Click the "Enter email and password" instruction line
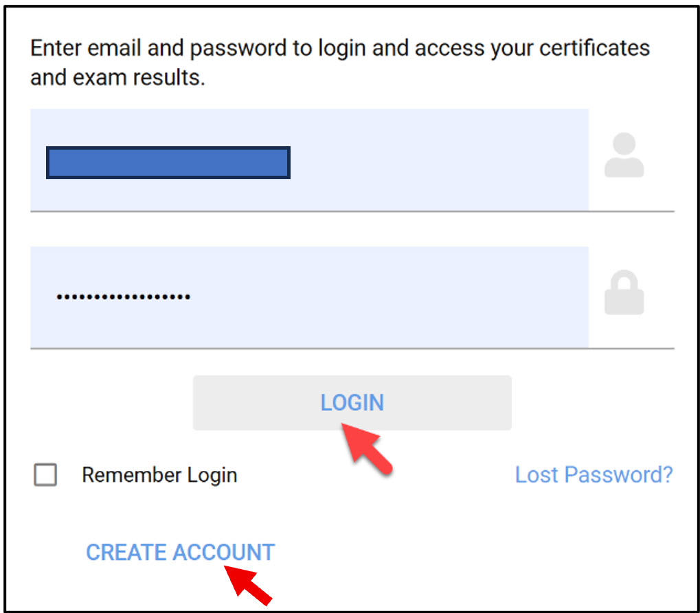The width and height of the screenshot is (700, 613). 340,49
